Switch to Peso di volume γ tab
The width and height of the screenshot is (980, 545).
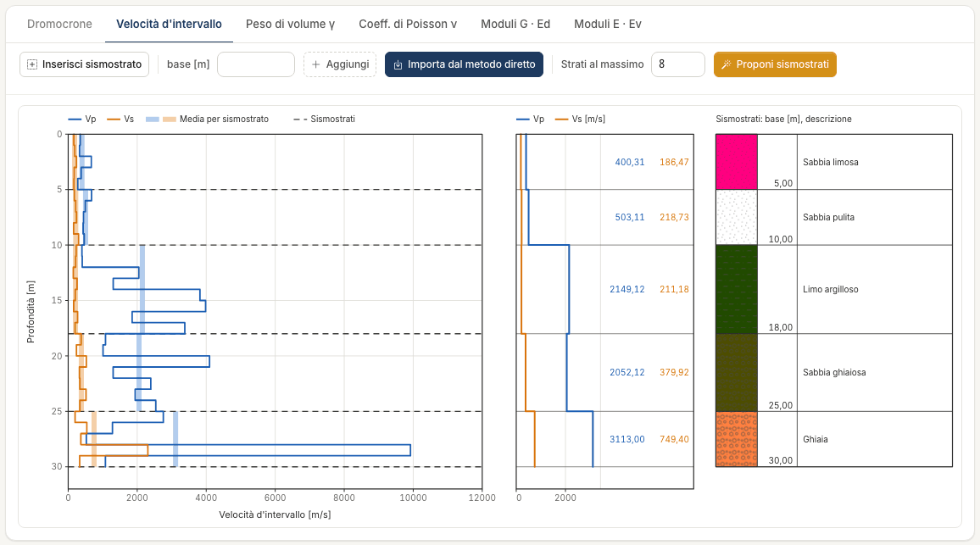click(x=290, y=24)
